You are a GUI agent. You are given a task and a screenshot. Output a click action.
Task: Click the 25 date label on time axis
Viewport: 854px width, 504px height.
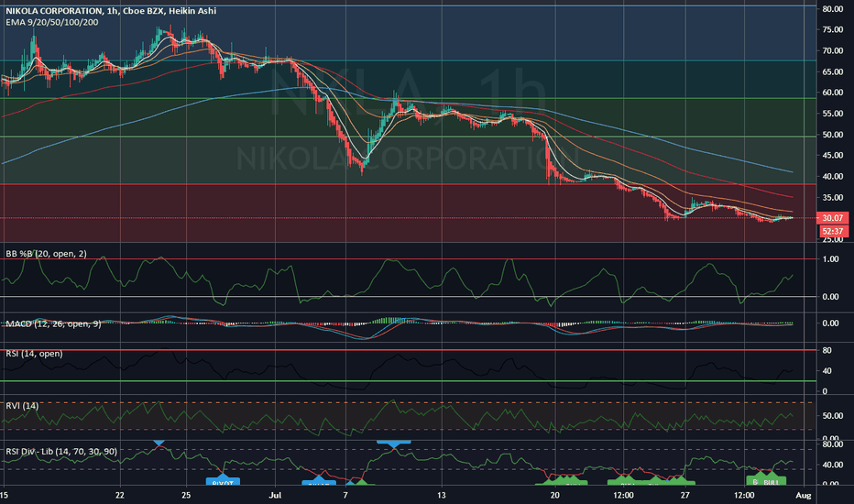(186, 495)
